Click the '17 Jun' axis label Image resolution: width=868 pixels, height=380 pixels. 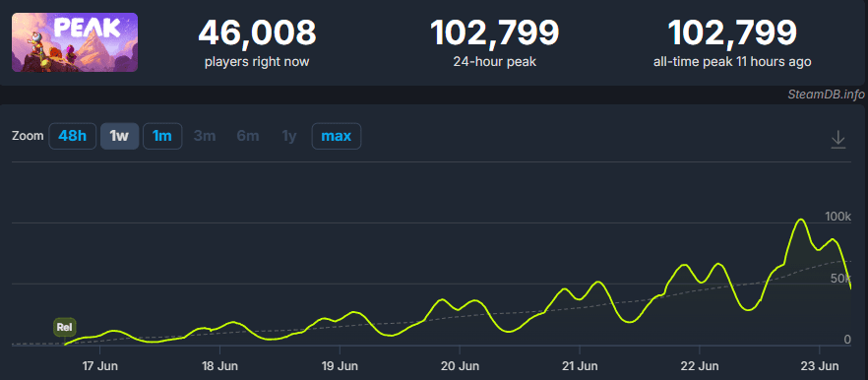[x=99, y=366]
